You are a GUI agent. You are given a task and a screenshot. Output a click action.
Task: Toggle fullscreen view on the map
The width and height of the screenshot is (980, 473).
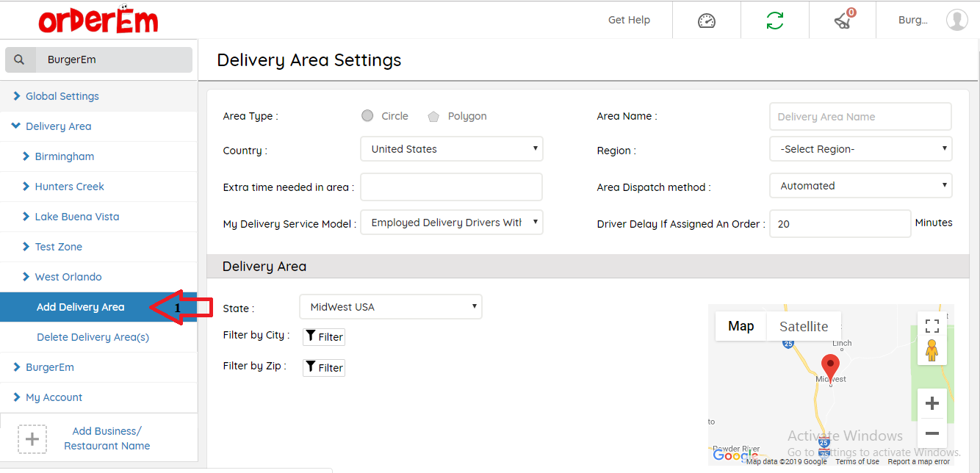click(x=932, y=326)
